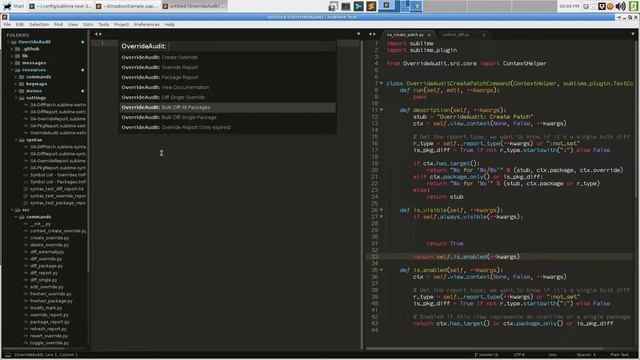The height and width of the screenshot is (360, 640).
Task: Collapse the src folder
Action: [12, 210]
